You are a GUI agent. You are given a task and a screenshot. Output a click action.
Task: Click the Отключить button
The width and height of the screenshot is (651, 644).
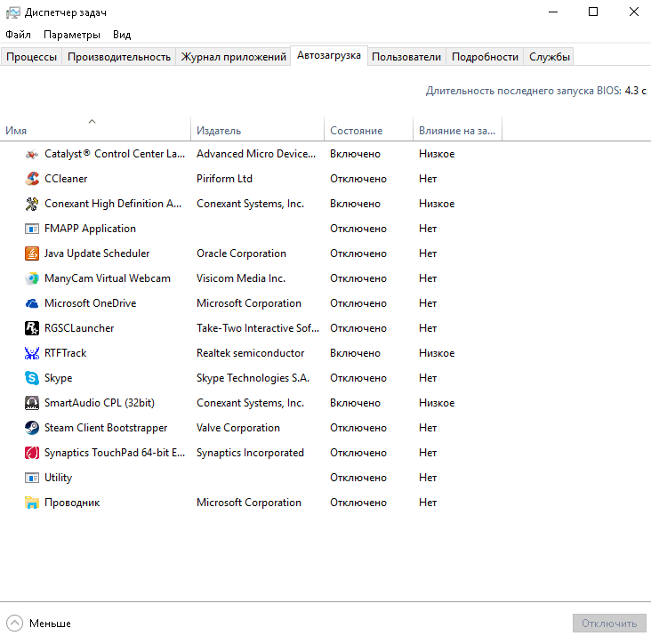point(609,624)
